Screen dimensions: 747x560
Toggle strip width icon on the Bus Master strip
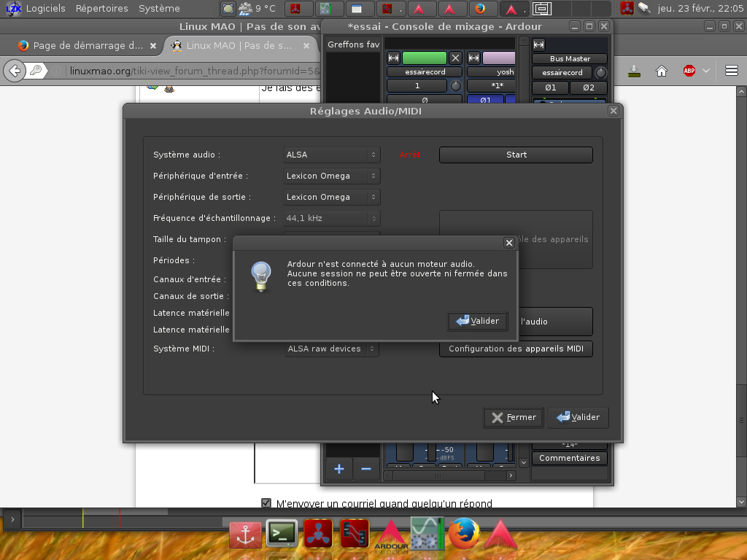(x=539, y=44)
